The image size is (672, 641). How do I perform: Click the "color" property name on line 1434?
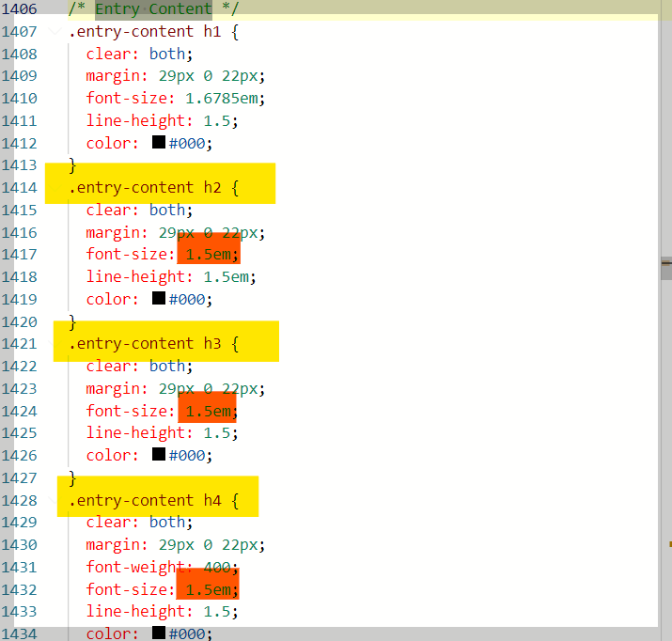point(109,633)
